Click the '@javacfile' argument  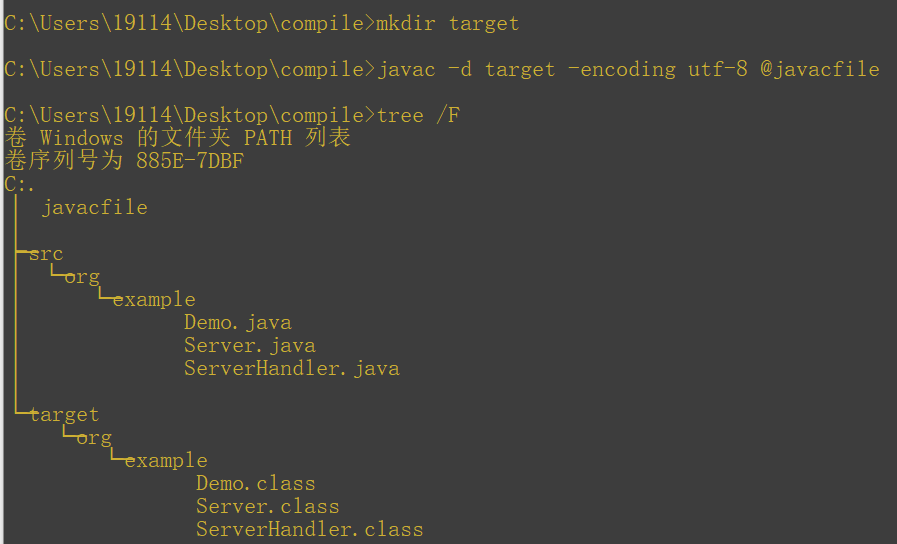click(820, 70)
